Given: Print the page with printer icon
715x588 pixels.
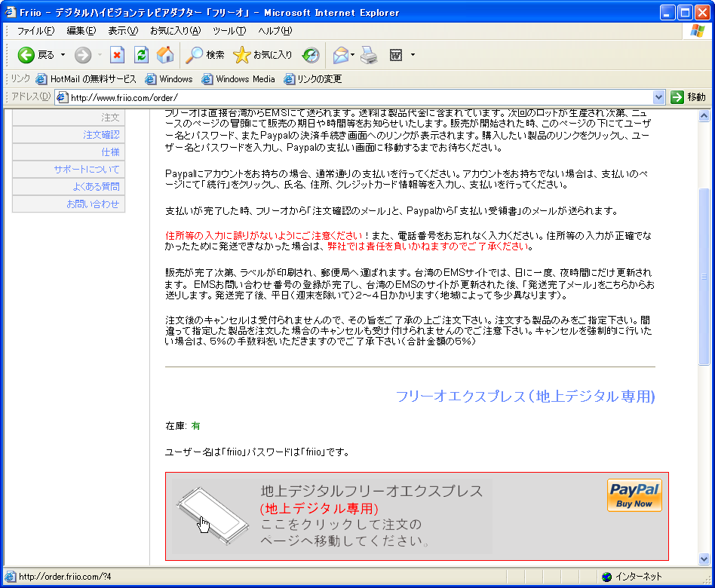Looking at the screenshot, I should 369,55.
